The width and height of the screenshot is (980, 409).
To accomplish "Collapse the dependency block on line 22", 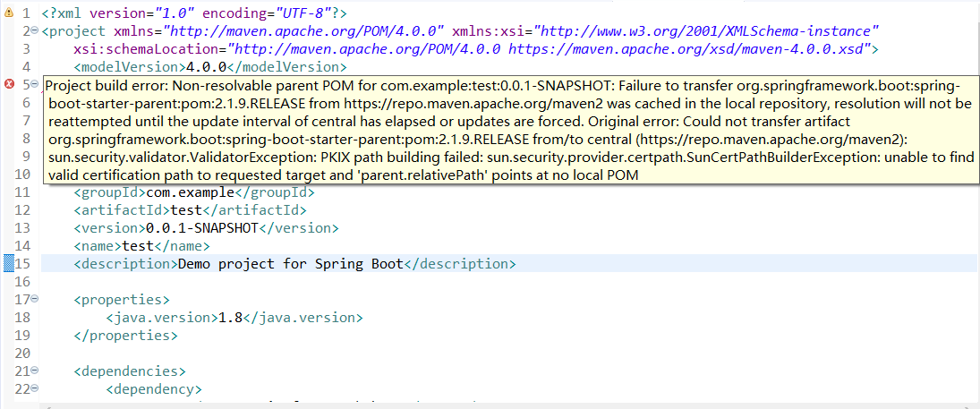I will click(x=34, y=389).
